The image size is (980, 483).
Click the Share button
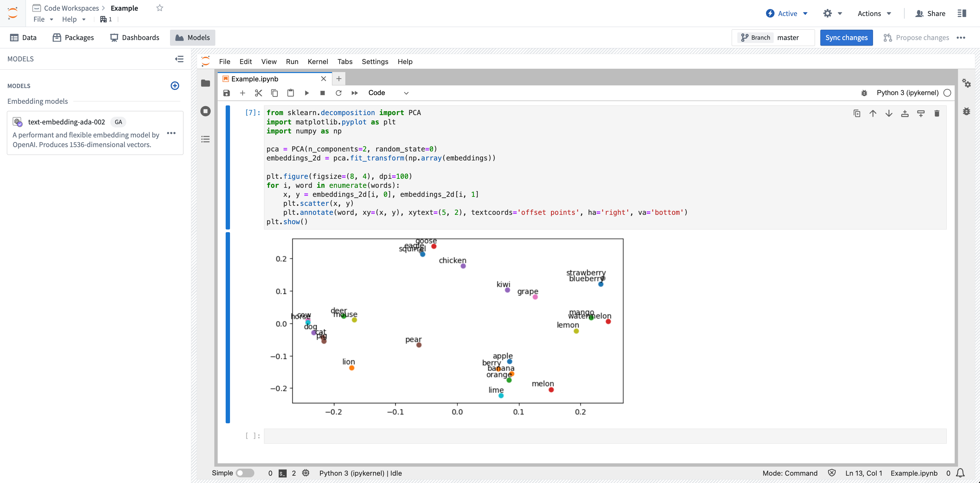coord(931,13)
